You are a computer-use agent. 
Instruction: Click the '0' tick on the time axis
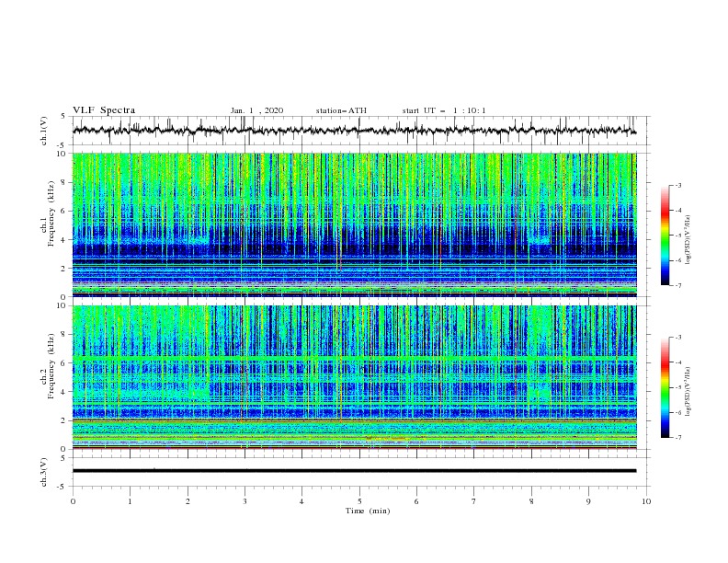pos(73,501)
